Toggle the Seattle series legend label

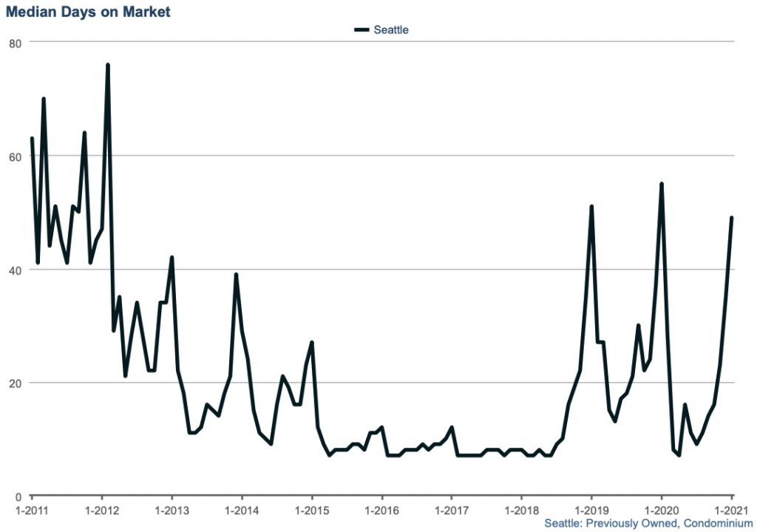point(391,30)
